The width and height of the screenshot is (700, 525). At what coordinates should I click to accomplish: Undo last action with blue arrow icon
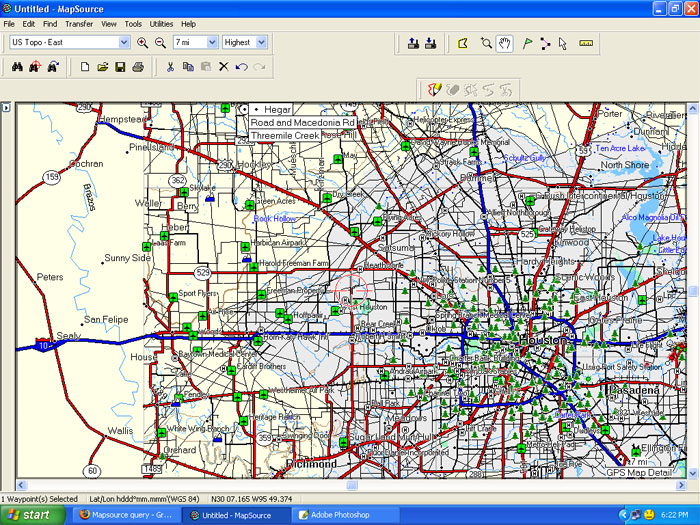tap(242, 67)
